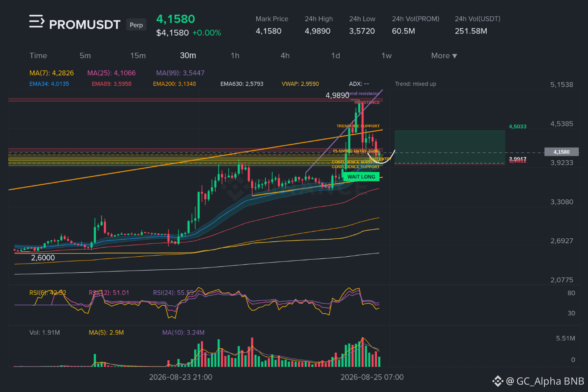This screenshot has width=588, height=392.
Task: Click the EMA34: 4,0135 label
Action: click(49, 84)
